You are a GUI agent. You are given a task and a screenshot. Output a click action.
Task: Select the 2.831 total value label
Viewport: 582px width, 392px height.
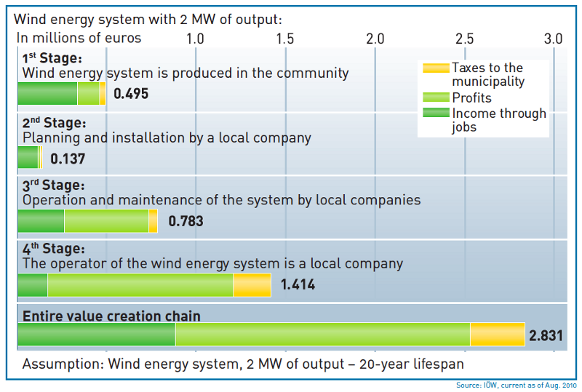coord(546,335)
